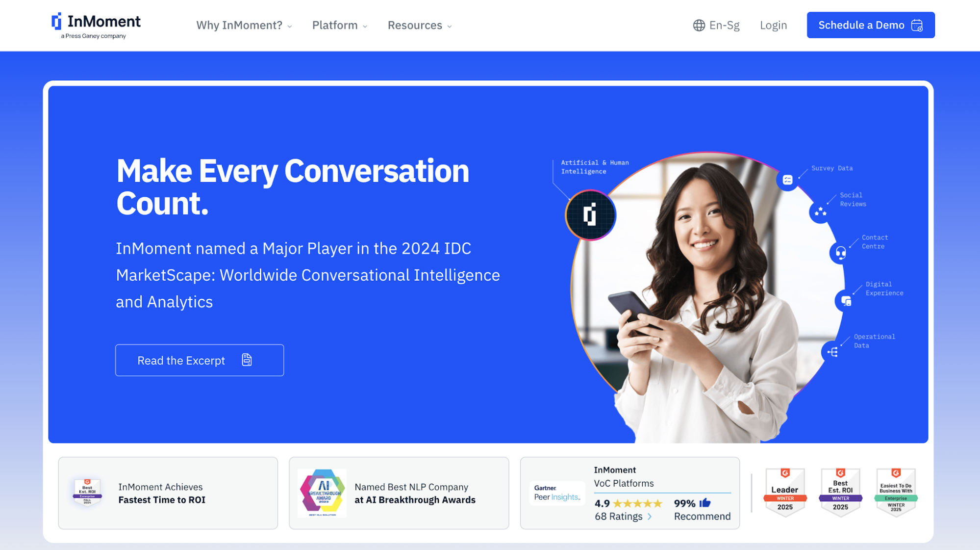Click the 'Social Reviews' label
980x550 pixels.
tap(853, 200)
